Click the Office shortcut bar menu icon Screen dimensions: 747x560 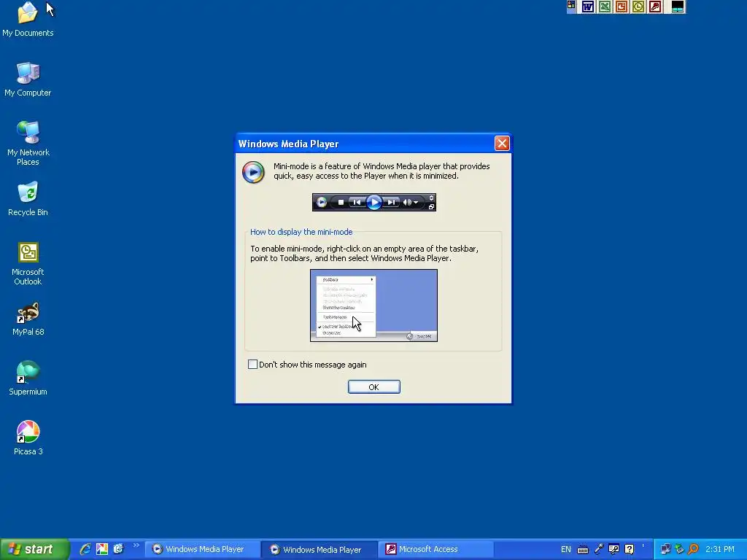click(571, 6)
